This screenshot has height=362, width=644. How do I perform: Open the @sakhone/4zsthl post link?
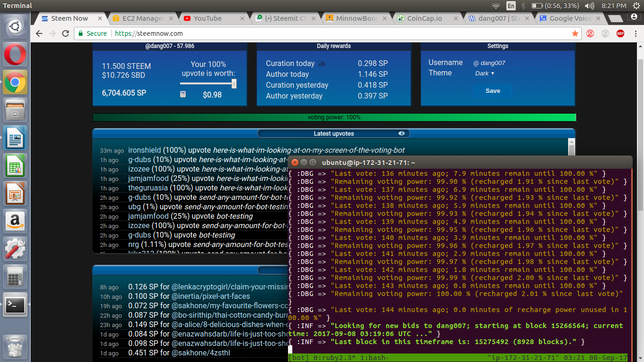click(x=200, y=353)
